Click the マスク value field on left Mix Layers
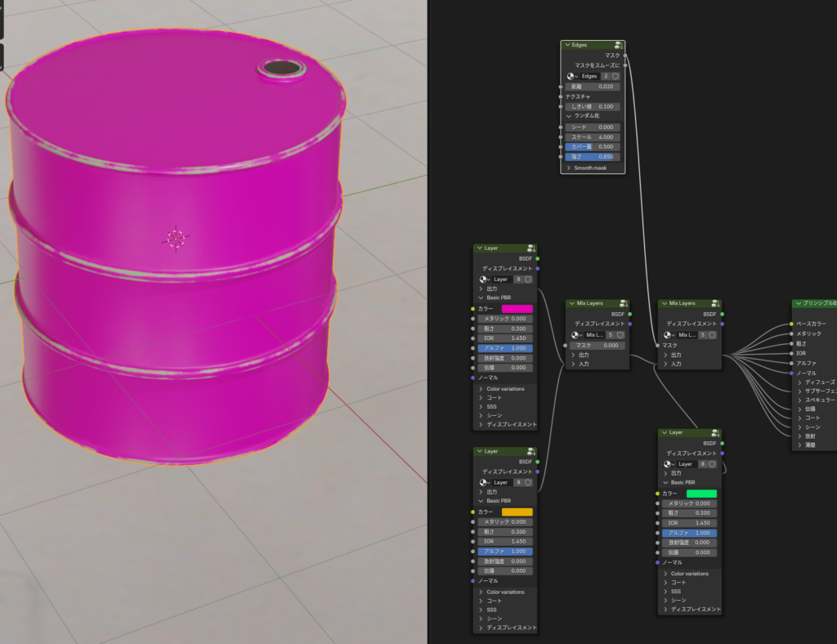837x644 pixels. pos(597,346)
